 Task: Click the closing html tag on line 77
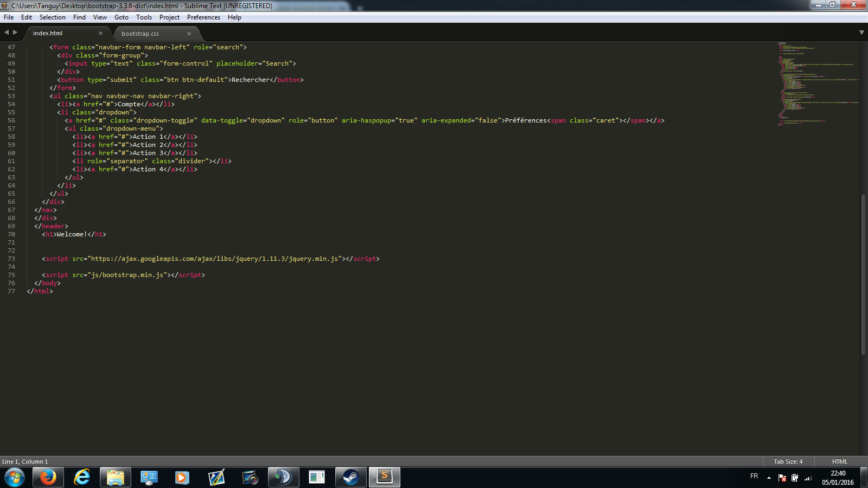click(40, 291)
